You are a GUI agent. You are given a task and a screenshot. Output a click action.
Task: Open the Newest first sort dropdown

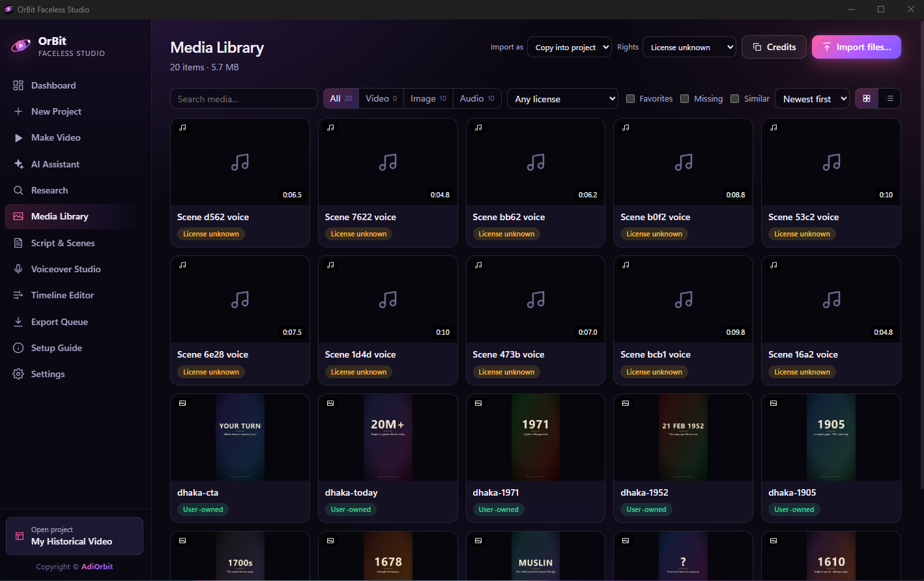tap(813, 98)
